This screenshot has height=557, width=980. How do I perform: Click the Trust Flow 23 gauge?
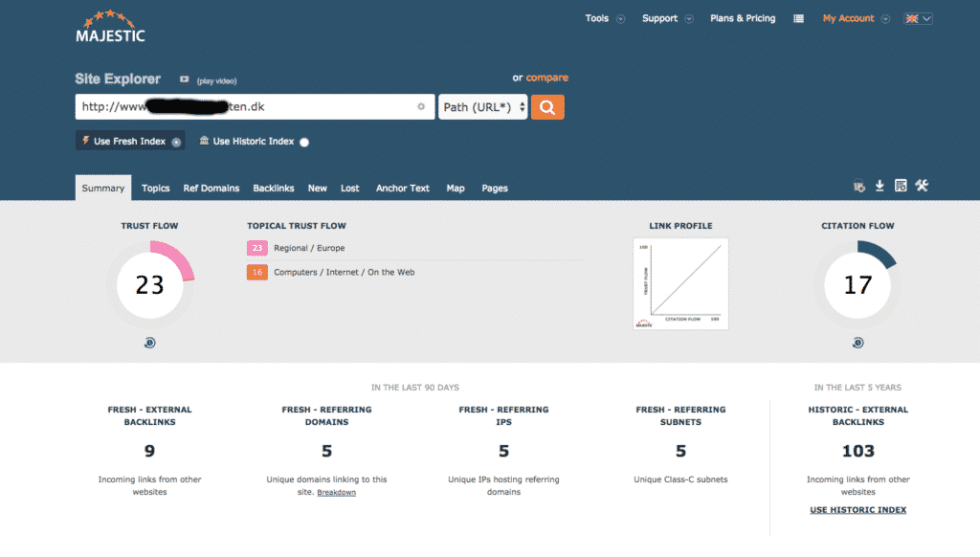coord(150,285)
